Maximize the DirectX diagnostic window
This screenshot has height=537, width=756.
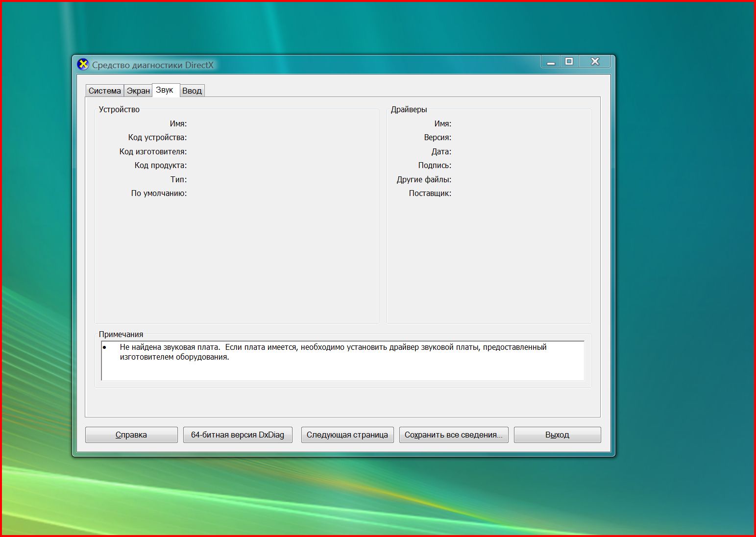point(569,62)
